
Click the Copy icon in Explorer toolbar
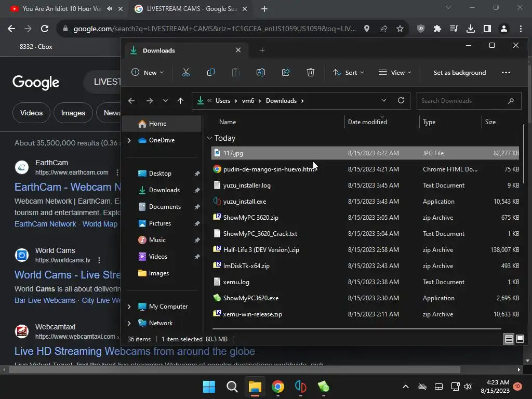pos(211,72)
